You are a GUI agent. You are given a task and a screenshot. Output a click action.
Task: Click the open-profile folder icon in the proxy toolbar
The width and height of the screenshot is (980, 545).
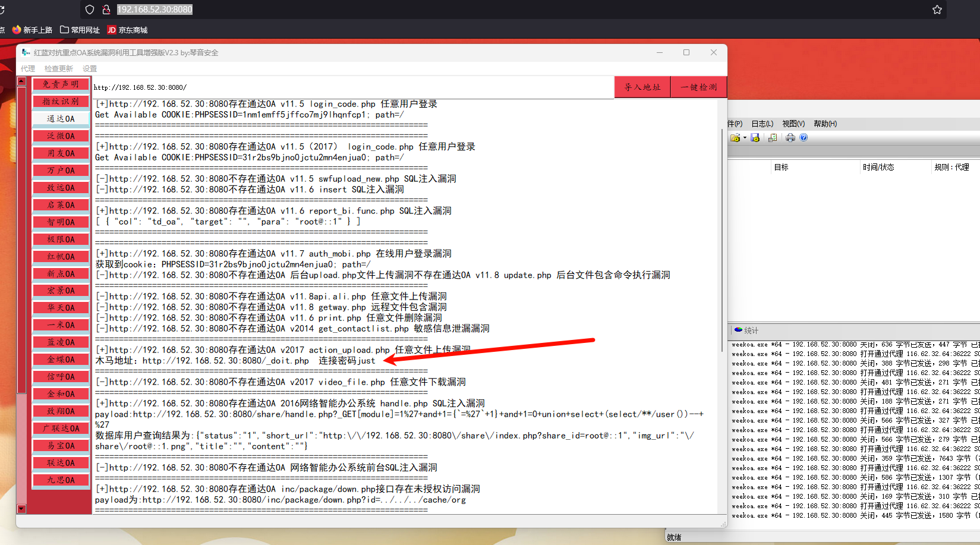[x=735, y=137]
